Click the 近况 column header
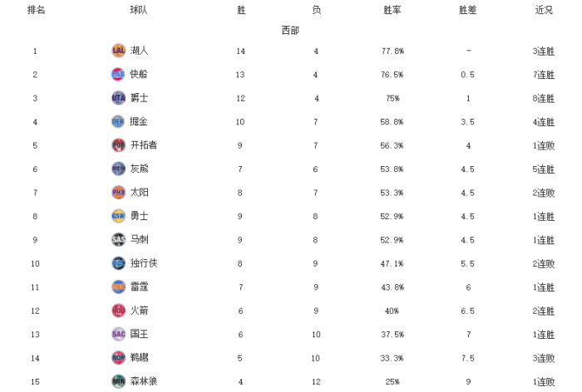 click(x=544, y=10)
